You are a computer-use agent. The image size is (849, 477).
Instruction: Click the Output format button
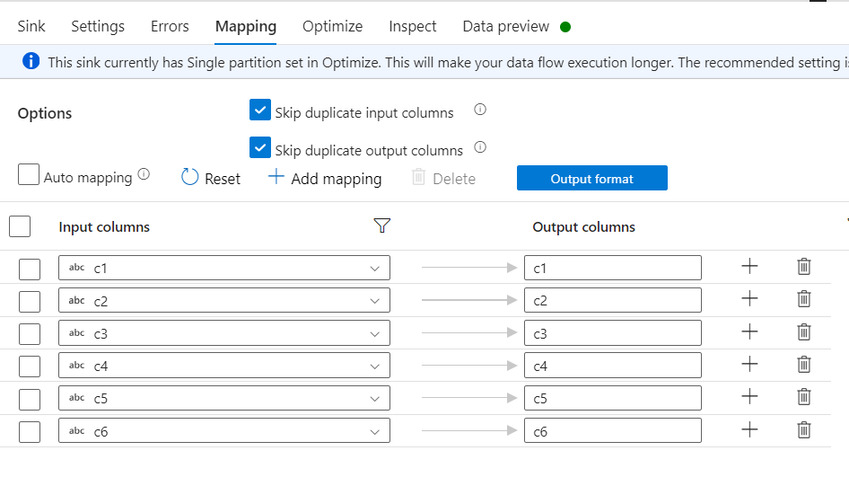(592, 178)
